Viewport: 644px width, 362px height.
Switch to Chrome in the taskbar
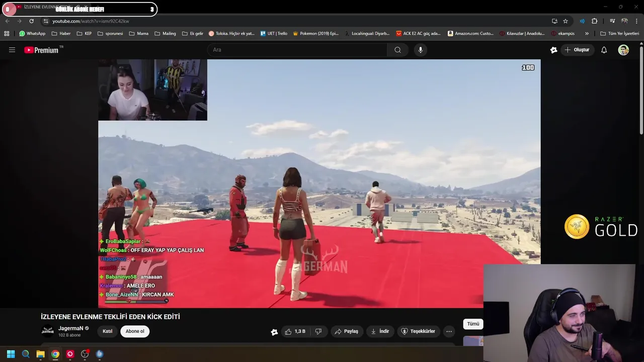tap(55, 354)
